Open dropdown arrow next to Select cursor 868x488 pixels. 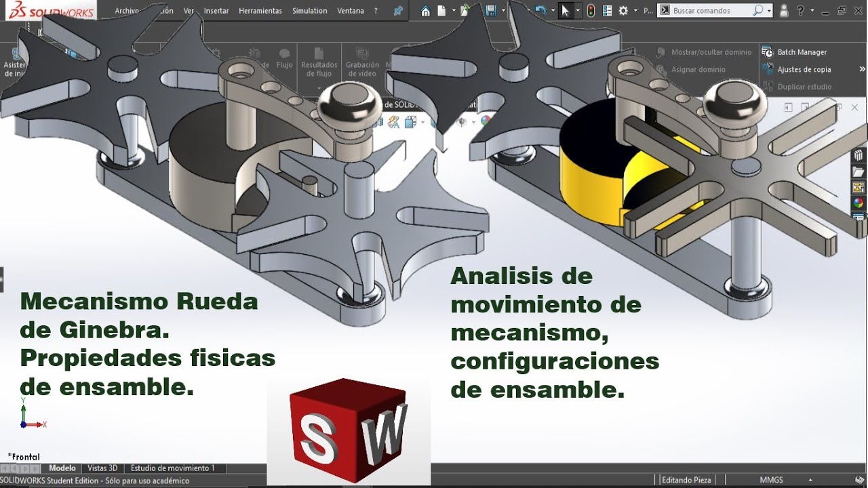tap(578, 11)
